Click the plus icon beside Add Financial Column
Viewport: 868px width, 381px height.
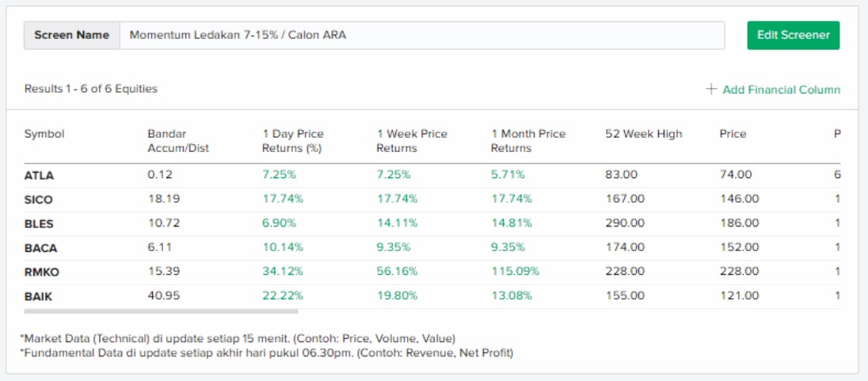(711, 90)
